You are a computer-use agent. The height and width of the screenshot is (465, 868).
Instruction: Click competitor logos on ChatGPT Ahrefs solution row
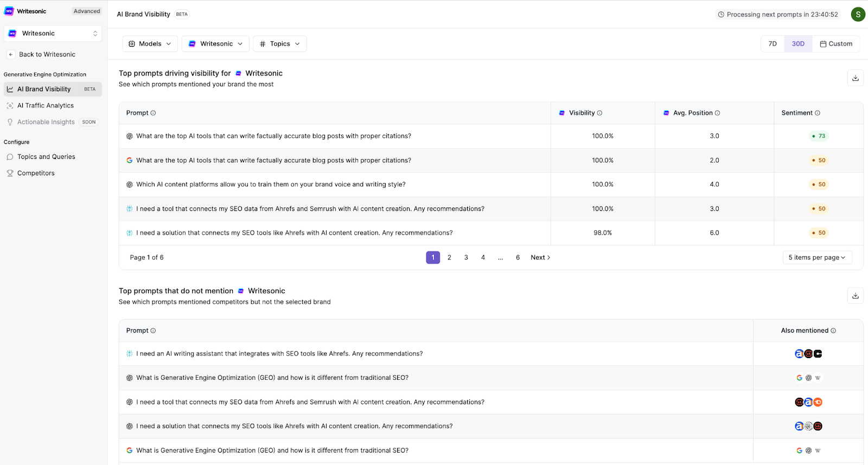tap(808, 426)
